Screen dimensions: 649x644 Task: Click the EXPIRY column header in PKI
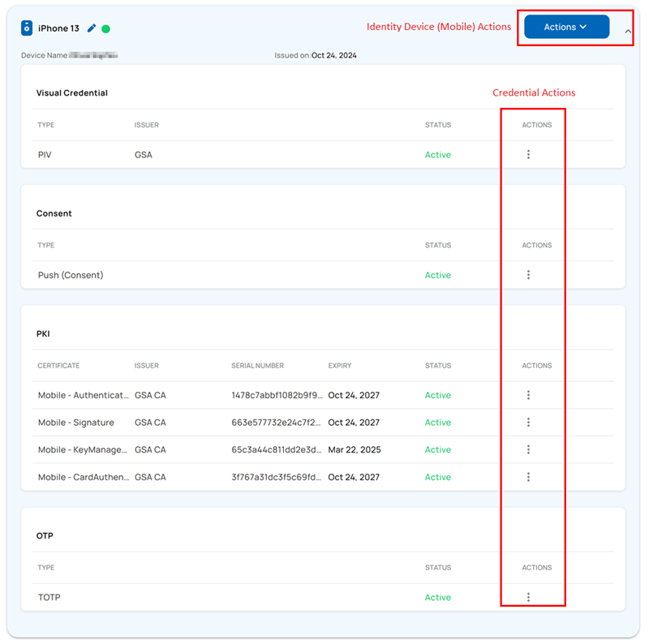point(340,366)
